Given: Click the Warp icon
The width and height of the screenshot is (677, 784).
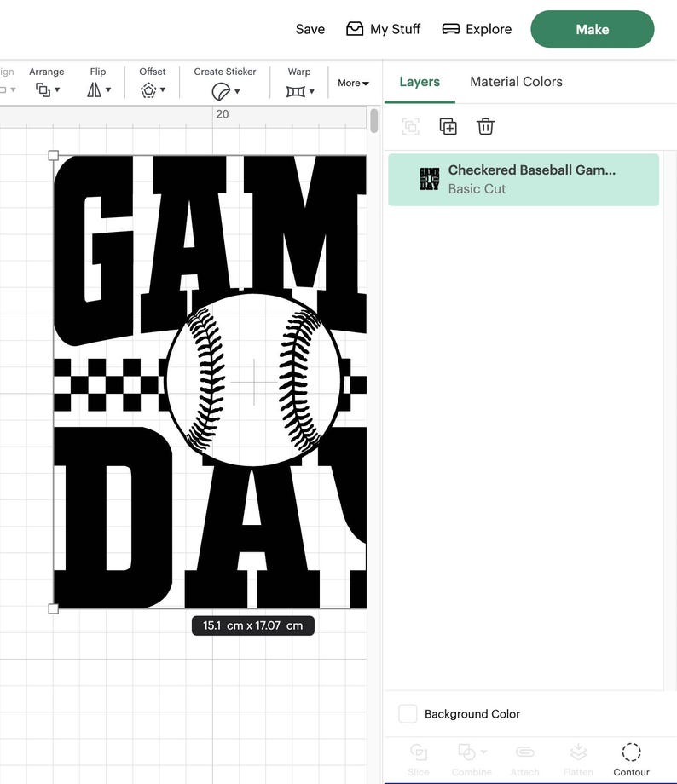Looking at the screenshot, I should click(x=295, y=91).
